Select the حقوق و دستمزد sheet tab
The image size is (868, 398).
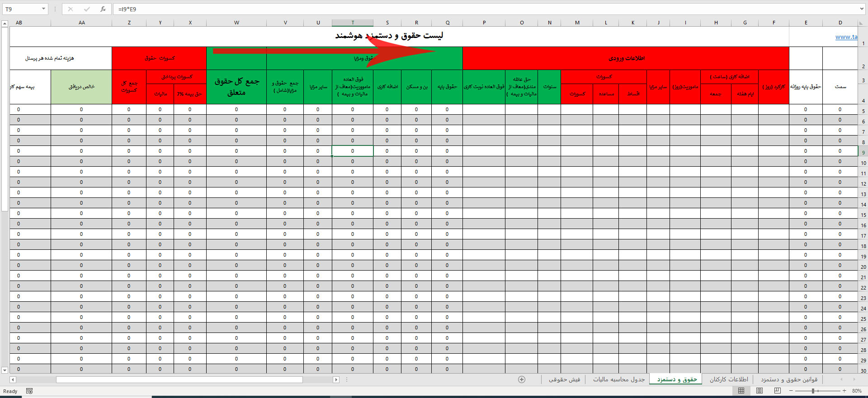tap(677, 379)
